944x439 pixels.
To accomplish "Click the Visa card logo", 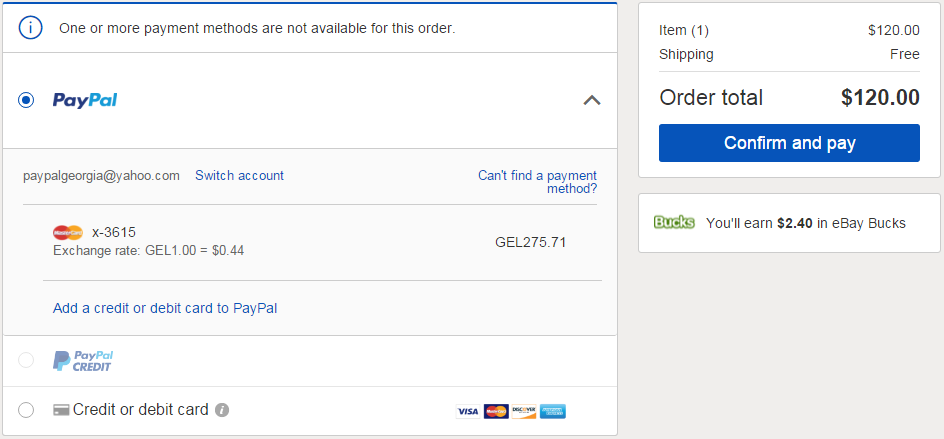I will [467, 411].
